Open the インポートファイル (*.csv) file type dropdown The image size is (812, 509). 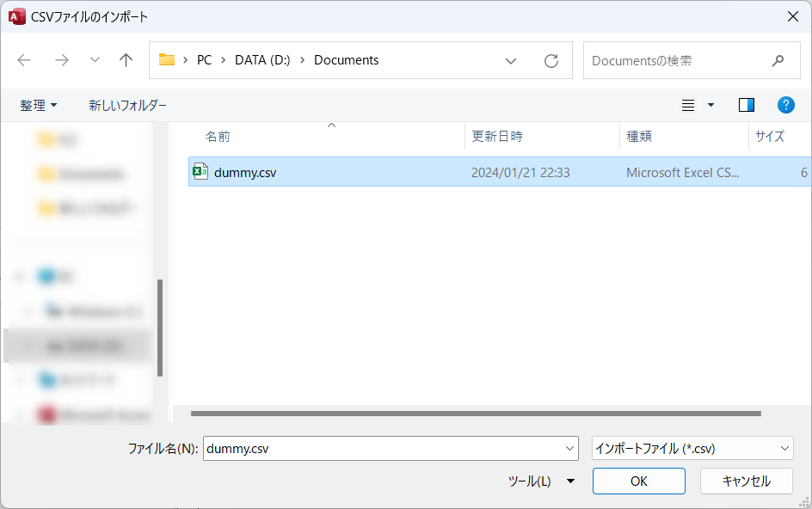[x=691, y=448]
